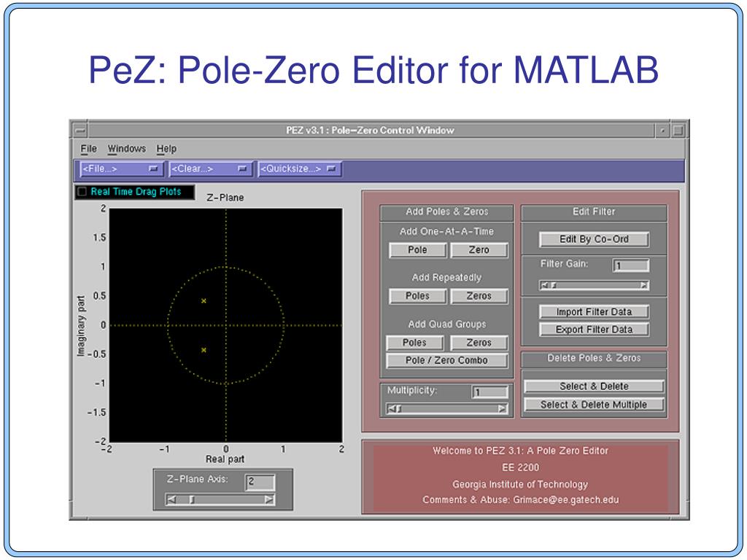Click left arrow of Multiplicity slider
747x560 pixels.
click(391, 408)
